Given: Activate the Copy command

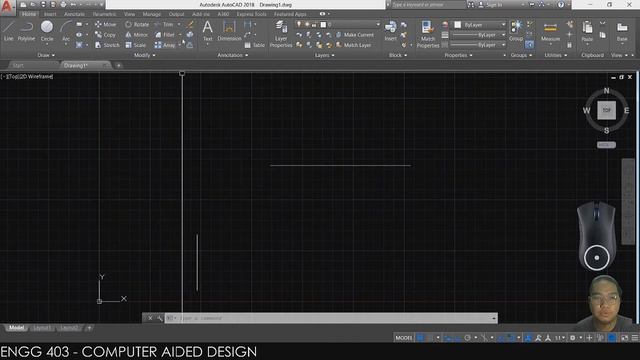Looking at the screenshot, I should (x=106, y=35).
